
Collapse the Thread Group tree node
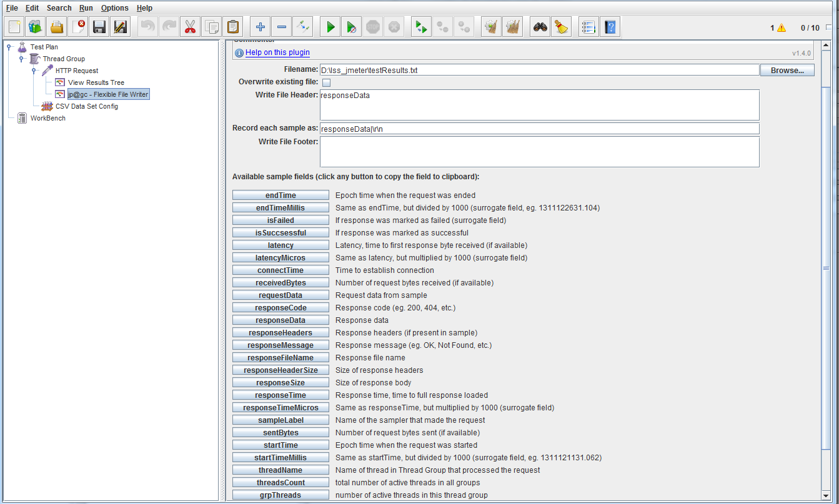(22, 59)
